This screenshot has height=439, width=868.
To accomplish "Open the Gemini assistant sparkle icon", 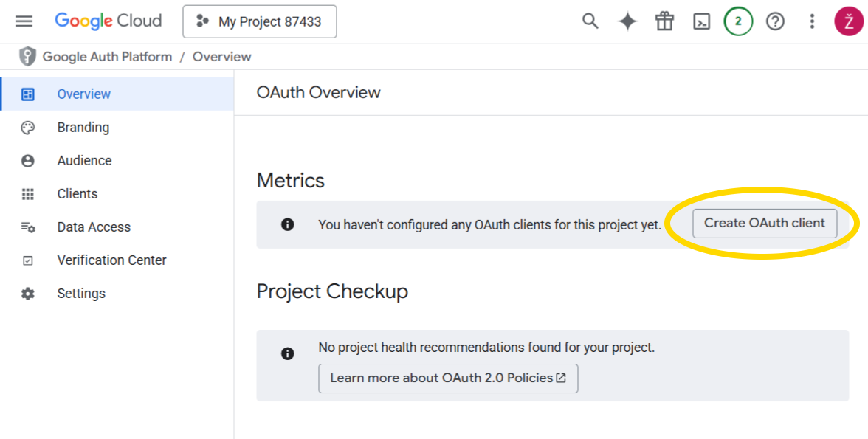I will click(x=627, y=21).
